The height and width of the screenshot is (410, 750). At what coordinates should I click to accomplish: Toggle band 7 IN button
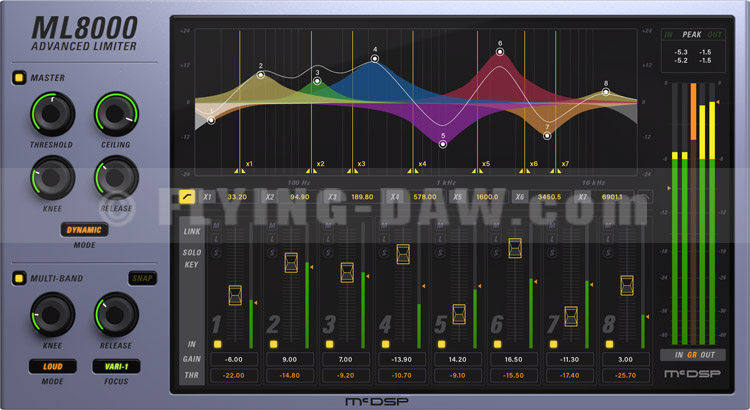pyautogui.click(x=553, y=344)
